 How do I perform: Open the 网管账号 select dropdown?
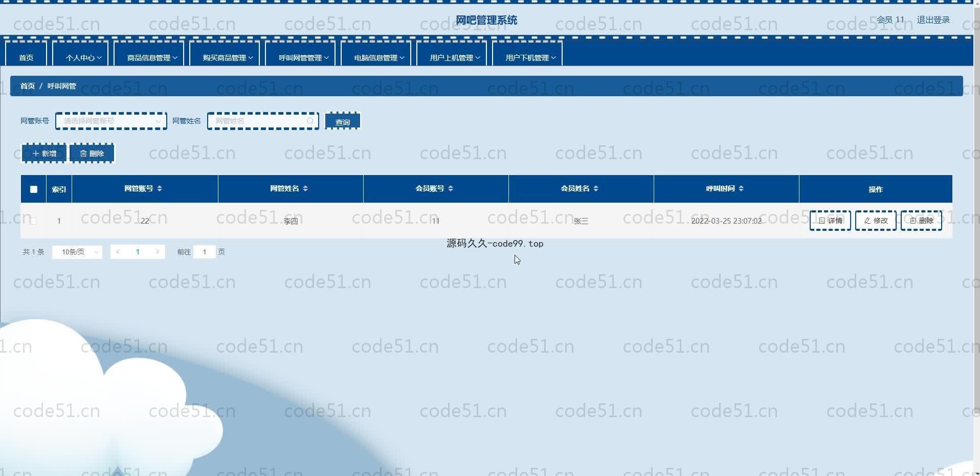pyautogui.click(x=111, y=121)
